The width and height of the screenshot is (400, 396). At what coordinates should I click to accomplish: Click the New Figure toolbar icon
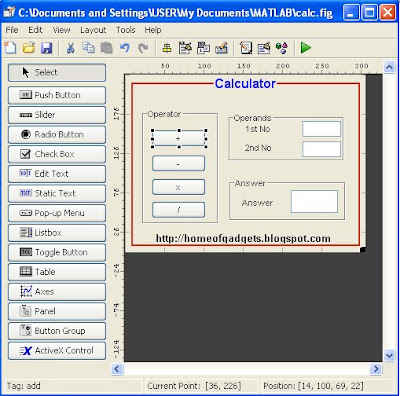tap(11, 48)
